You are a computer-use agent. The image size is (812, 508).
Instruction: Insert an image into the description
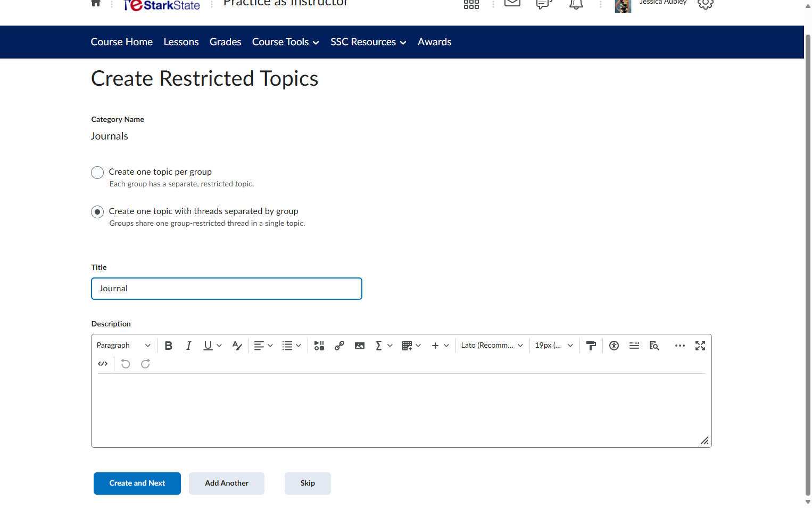click(360, 346)
